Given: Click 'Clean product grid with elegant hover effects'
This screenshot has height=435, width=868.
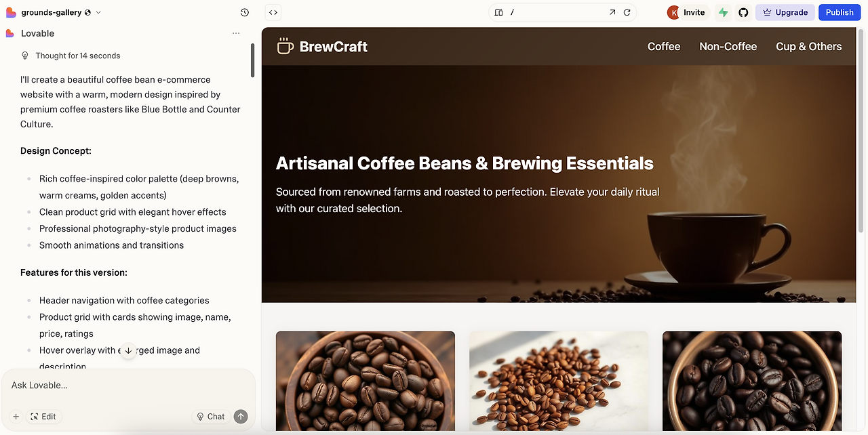Looking at the screenshot, I should (133, 212).
